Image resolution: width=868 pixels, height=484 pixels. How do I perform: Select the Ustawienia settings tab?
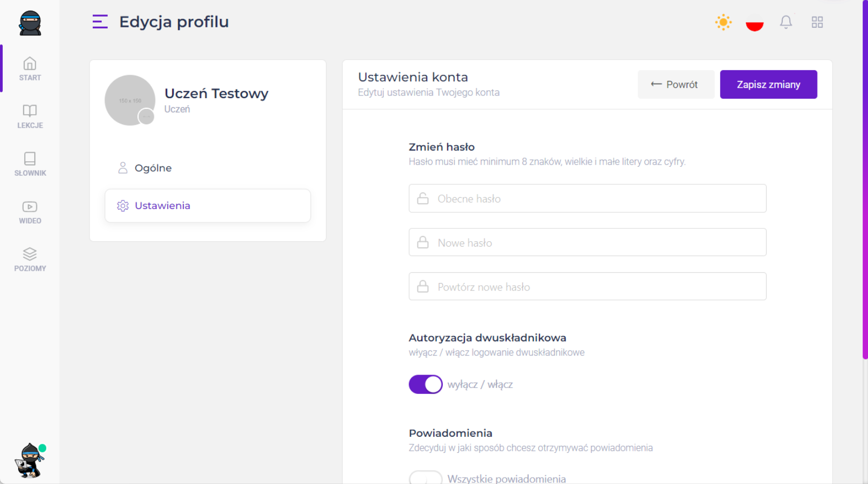click(162, 206)
